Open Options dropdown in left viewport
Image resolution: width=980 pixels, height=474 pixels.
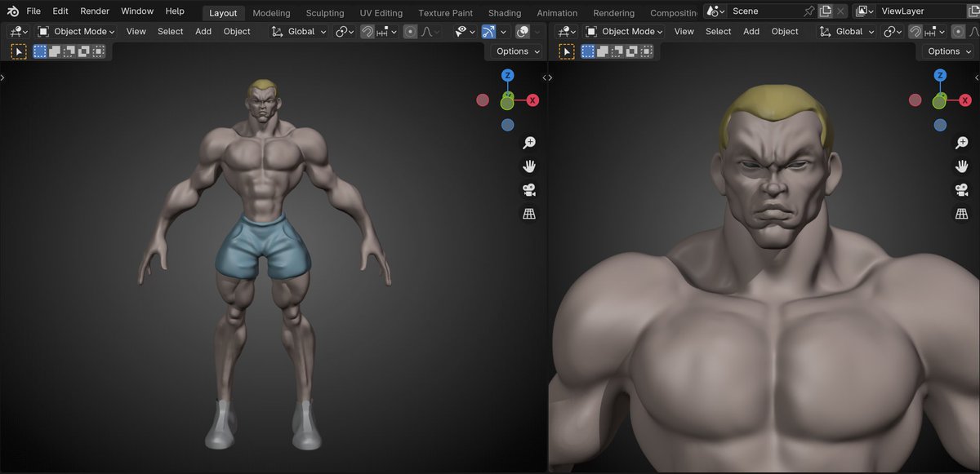point(518,51)
